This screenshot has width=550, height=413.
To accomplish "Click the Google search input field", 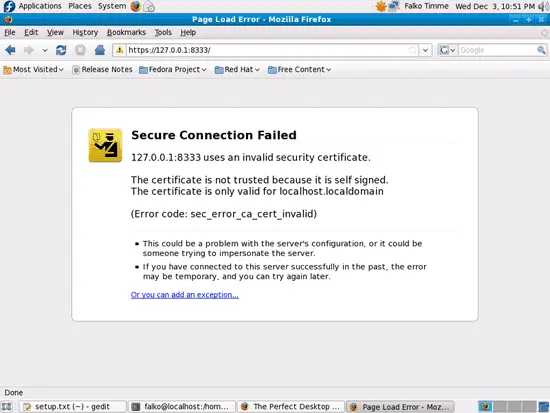I will [497, 50].
